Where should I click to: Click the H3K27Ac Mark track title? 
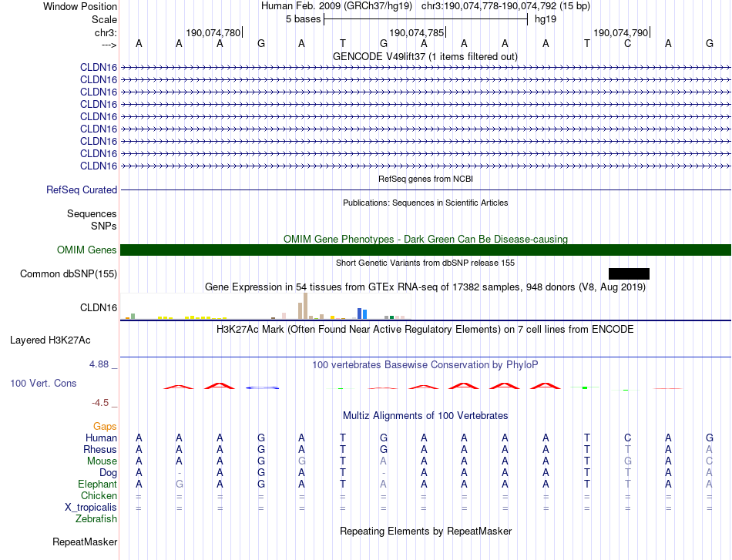pos(425,330)
